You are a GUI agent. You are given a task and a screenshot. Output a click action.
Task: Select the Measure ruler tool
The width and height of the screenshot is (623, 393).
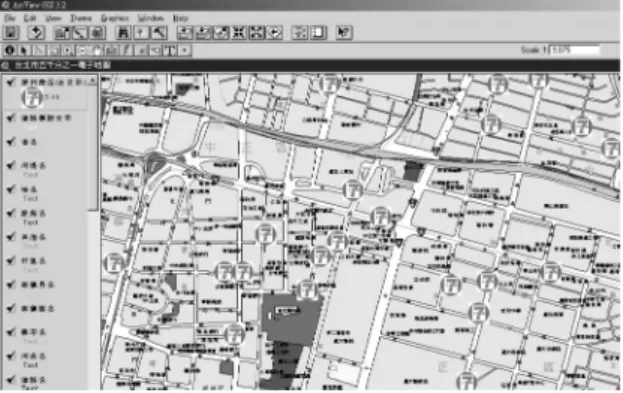tap(112, 50)
